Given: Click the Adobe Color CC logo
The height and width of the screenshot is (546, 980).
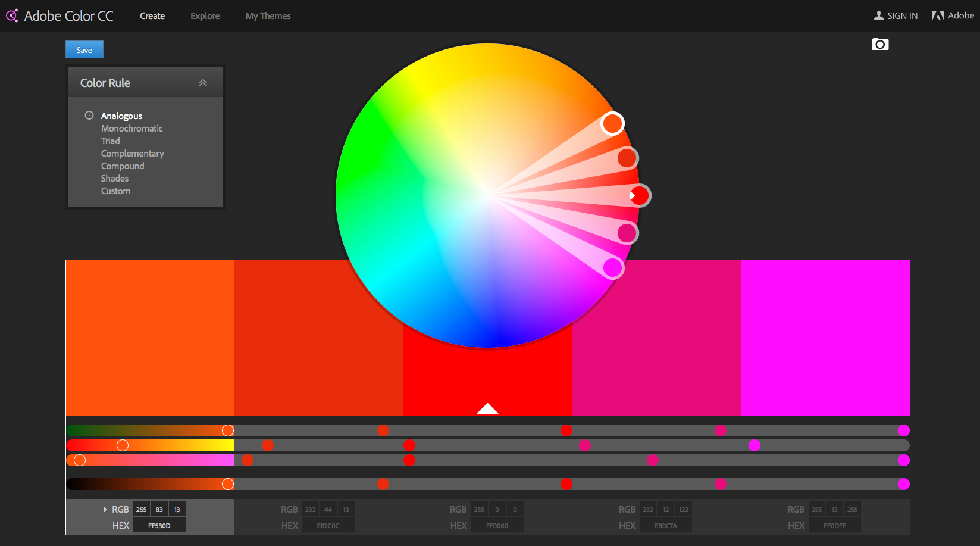Looking at the screenshot, I should (x=60, y=15).
